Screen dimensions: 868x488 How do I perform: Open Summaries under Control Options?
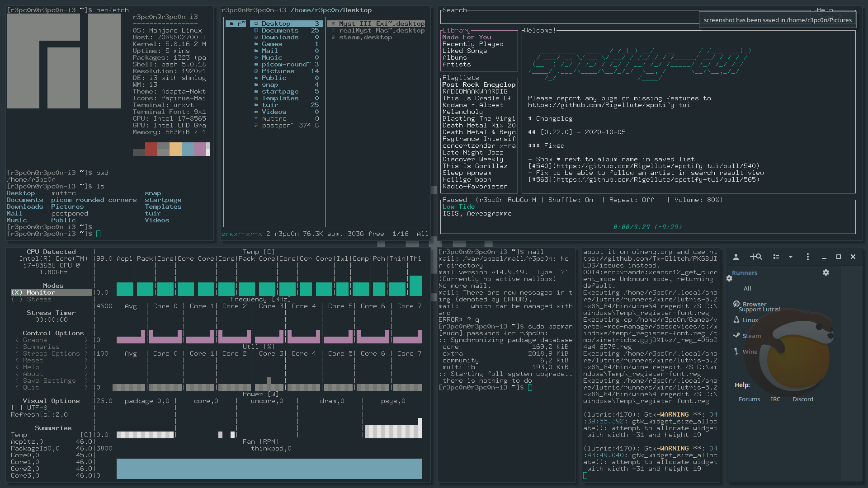(x=51, y=347)
